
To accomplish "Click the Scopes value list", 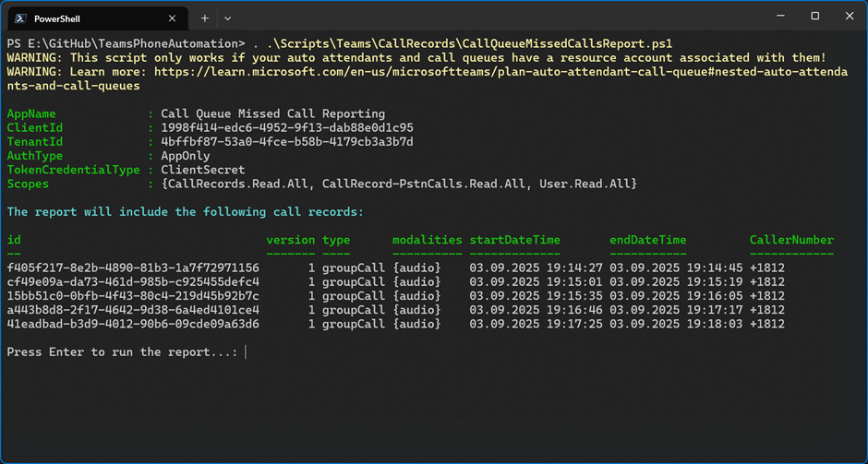I will [399, 184].
